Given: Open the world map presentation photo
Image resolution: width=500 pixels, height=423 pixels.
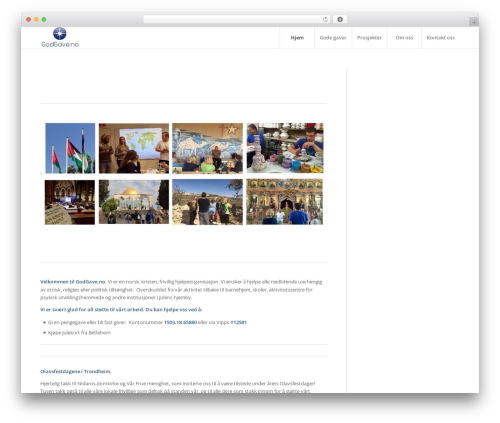Looking at the screenshot, I should coord(134,148).
